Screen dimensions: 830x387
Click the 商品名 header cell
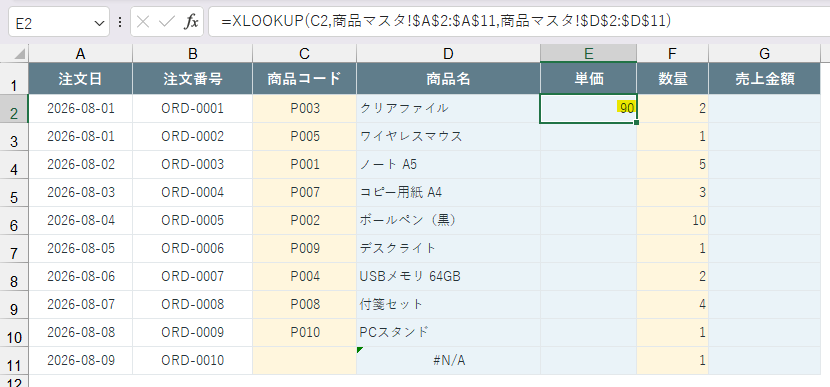448,79
